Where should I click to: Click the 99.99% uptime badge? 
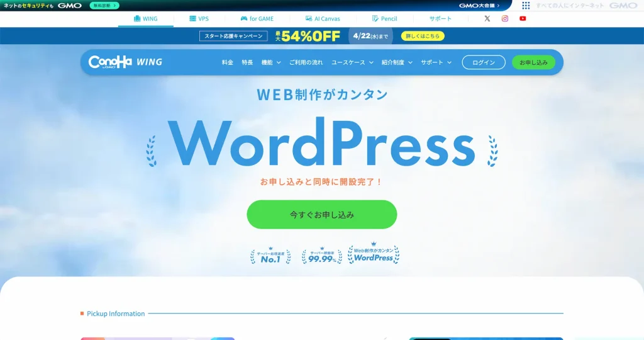pyautogui.click(x=321, y=256)
